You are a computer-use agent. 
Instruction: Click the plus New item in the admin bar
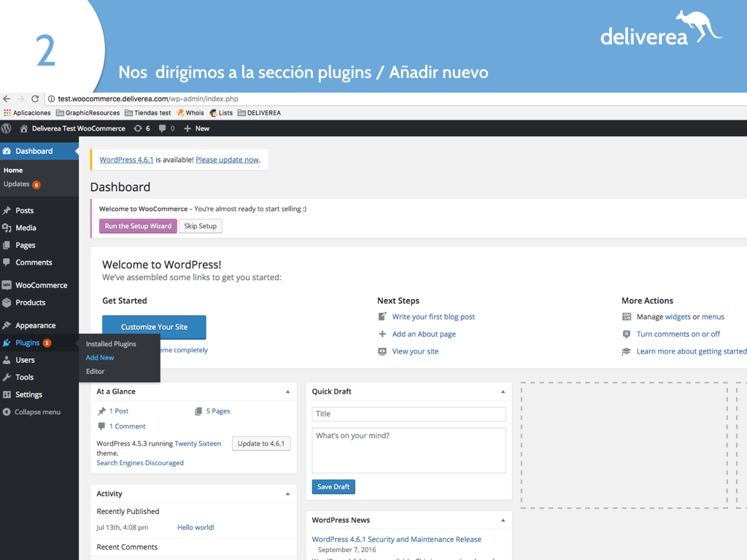tap(197, 128)
